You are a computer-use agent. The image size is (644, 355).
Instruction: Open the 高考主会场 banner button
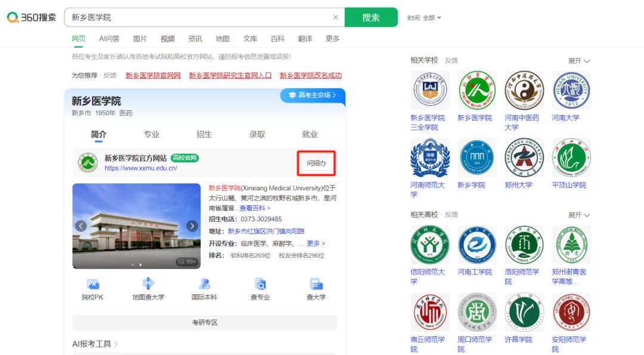pos(313,95)
